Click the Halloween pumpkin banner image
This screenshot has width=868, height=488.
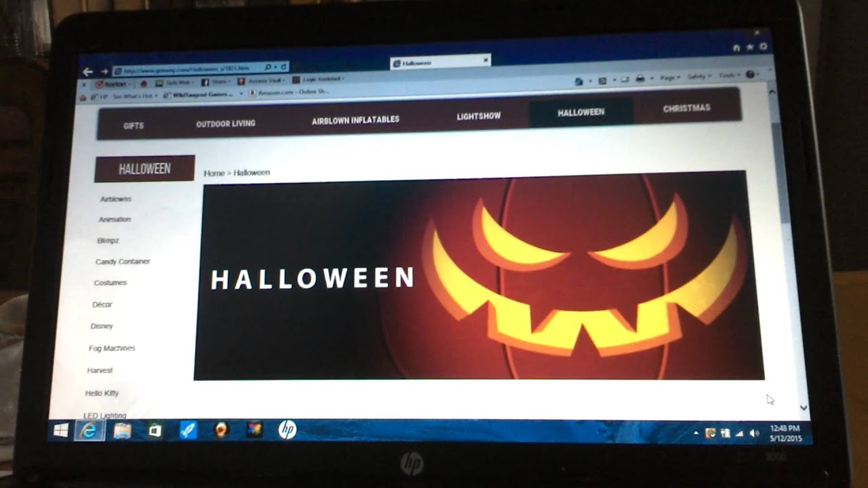[479, 277]
